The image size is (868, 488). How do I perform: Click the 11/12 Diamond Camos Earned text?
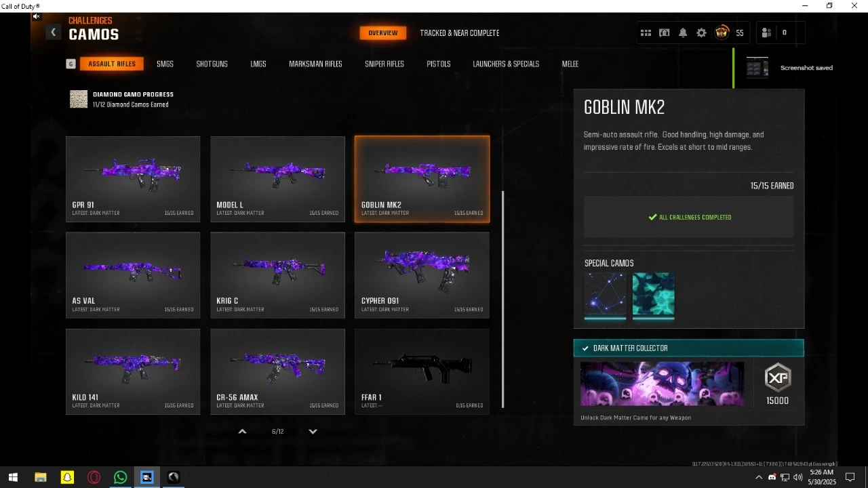tap(131, 104)
